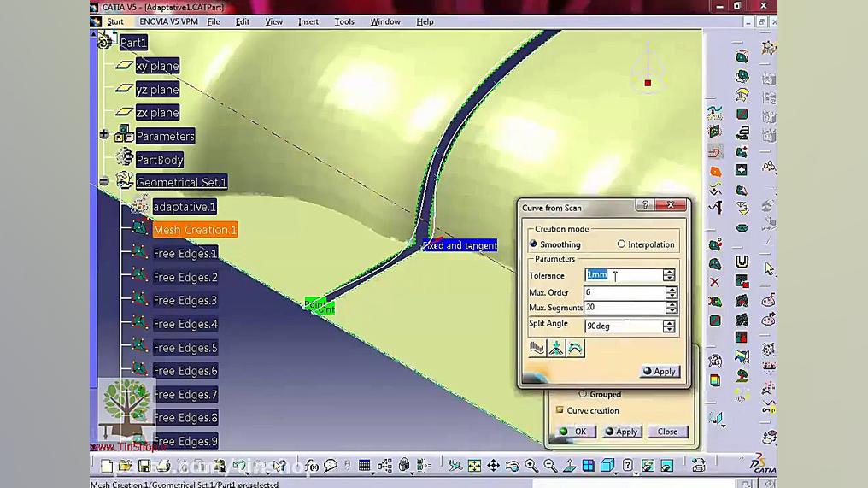Open the Window menu

pyautogui.click(x=385, y=21)
